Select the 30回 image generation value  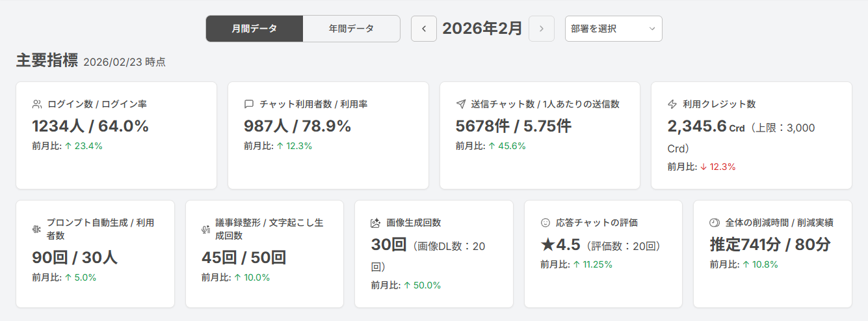coord(389,245)
